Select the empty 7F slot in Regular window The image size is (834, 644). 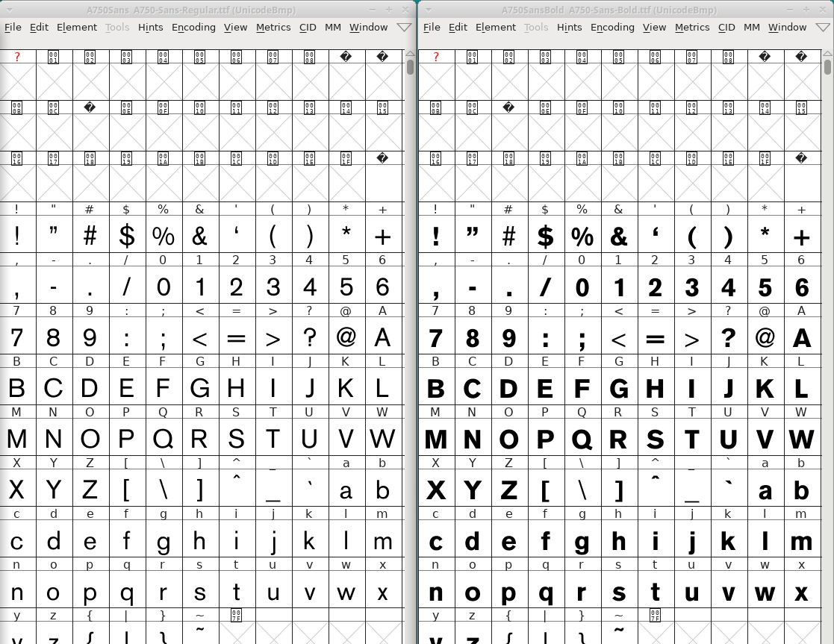coord(237,633)
